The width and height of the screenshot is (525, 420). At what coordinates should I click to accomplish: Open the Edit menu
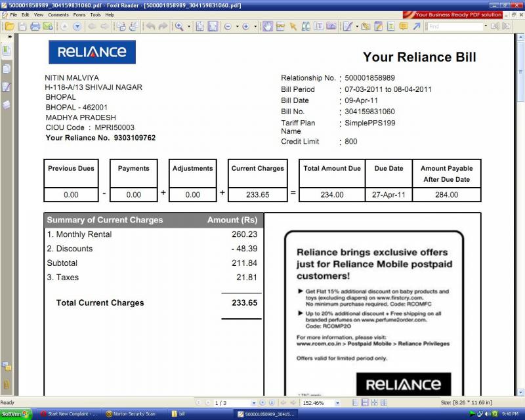[26, 14]
